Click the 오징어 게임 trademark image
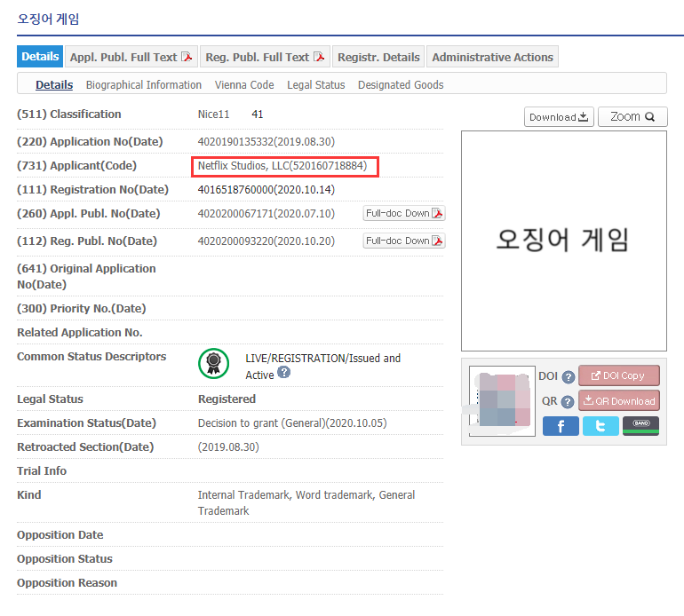The image size is (684, 616). point(563,241)
